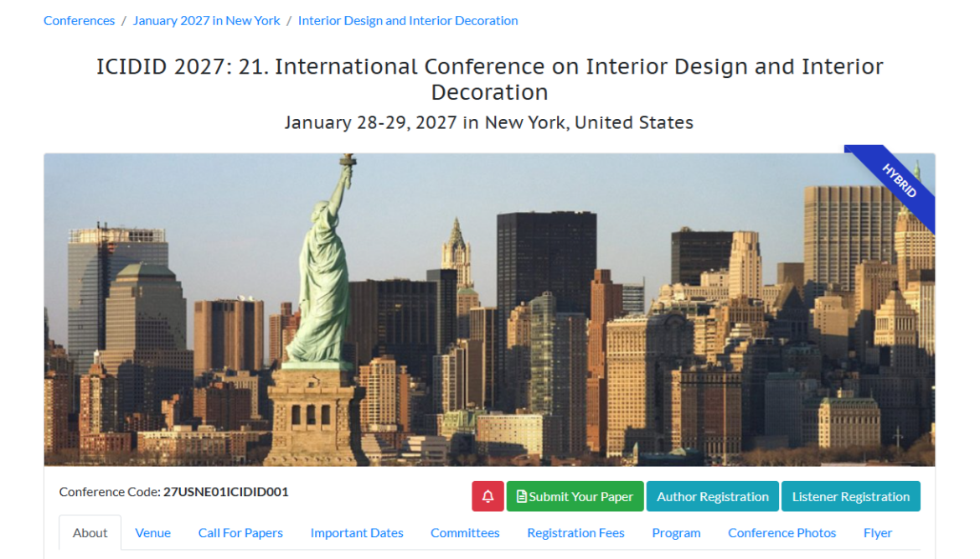Open the Call For Papers tab

coord(240,533)
